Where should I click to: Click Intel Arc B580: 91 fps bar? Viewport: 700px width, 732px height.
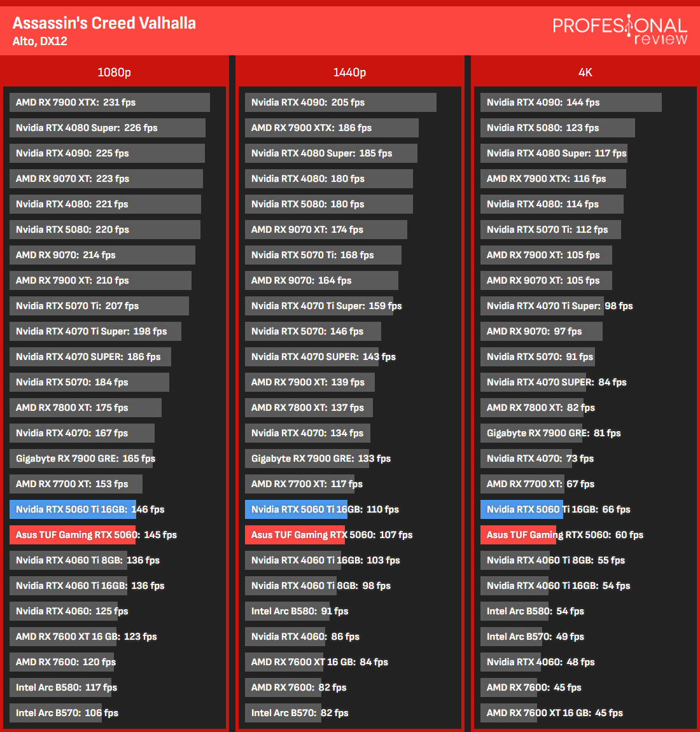pyautogui.click(x=287, y=611)
